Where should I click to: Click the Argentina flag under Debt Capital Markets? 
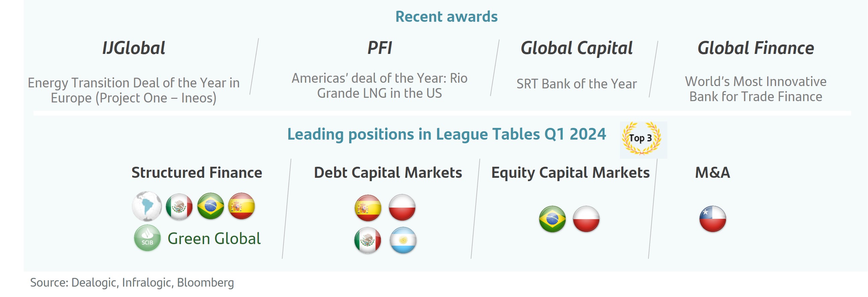[403, 240]
